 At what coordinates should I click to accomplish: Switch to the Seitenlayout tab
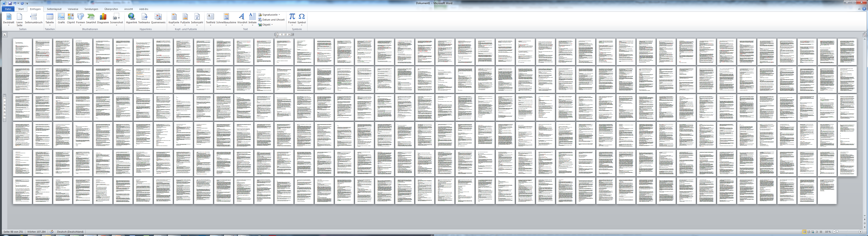tap(54, 9)
